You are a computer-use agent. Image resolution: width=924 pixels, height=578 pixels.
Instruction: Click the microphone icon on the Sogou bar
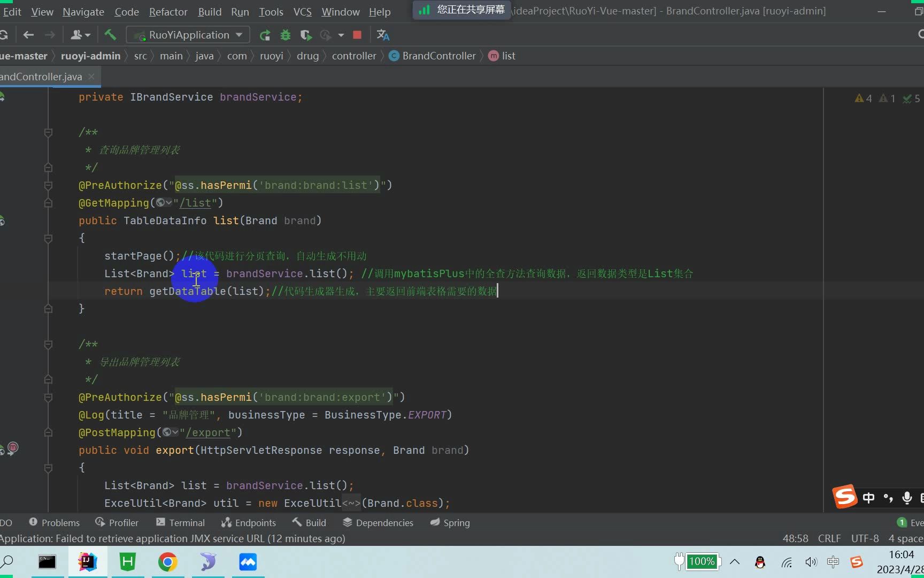[907, 498]
